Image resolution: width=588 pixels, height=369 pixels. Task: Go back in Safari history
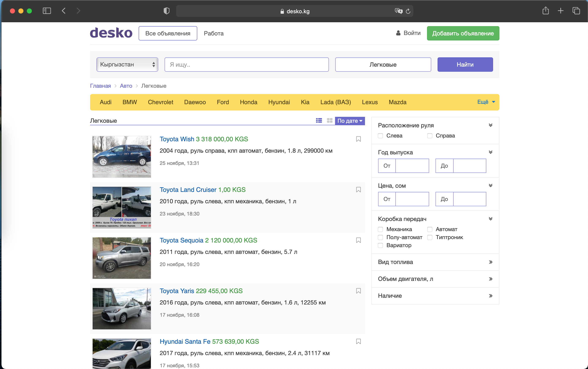pyautogui.click(x=64, y=11)
